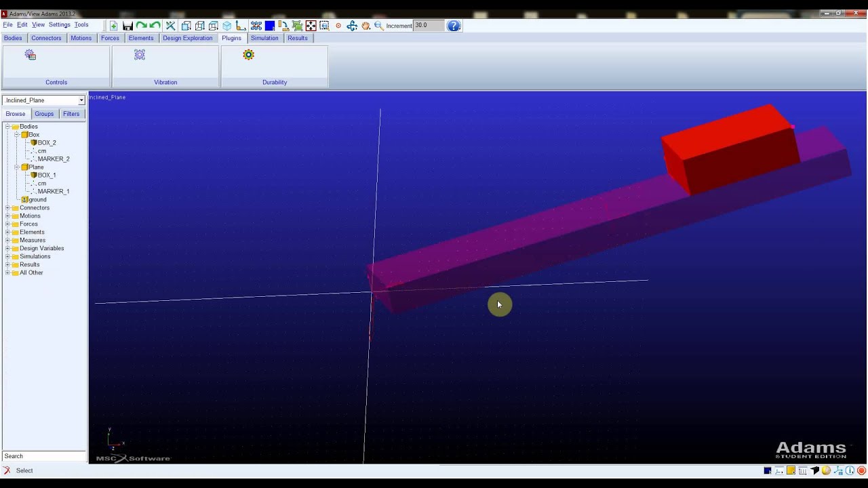Switch to the Connectors ribbon tab
868x488 pixels.
click(46, 38)
